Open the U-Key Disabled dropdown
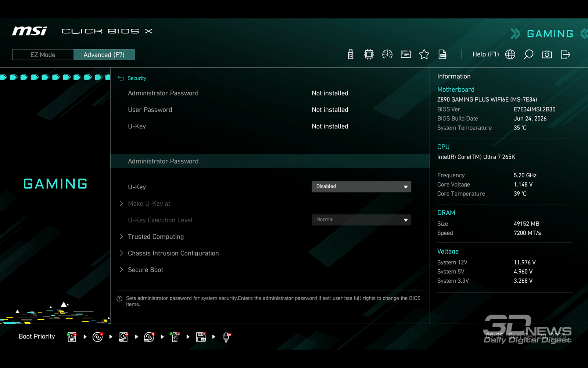 coord(361,187)
